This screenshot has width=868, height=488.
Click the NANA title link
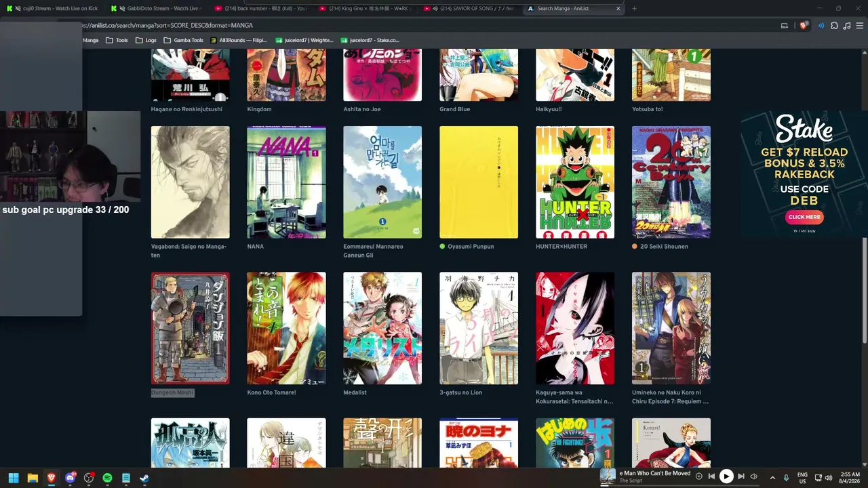(256, 247)
